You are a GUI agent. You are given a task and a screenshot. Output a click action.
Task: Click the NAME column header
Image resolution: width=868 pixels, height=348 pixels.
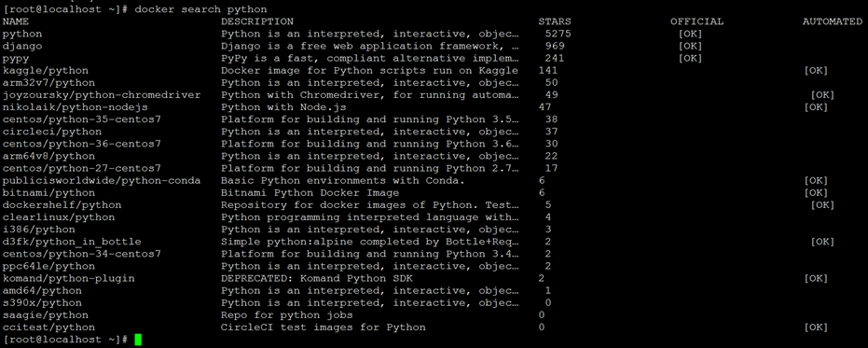coord(16,21)
